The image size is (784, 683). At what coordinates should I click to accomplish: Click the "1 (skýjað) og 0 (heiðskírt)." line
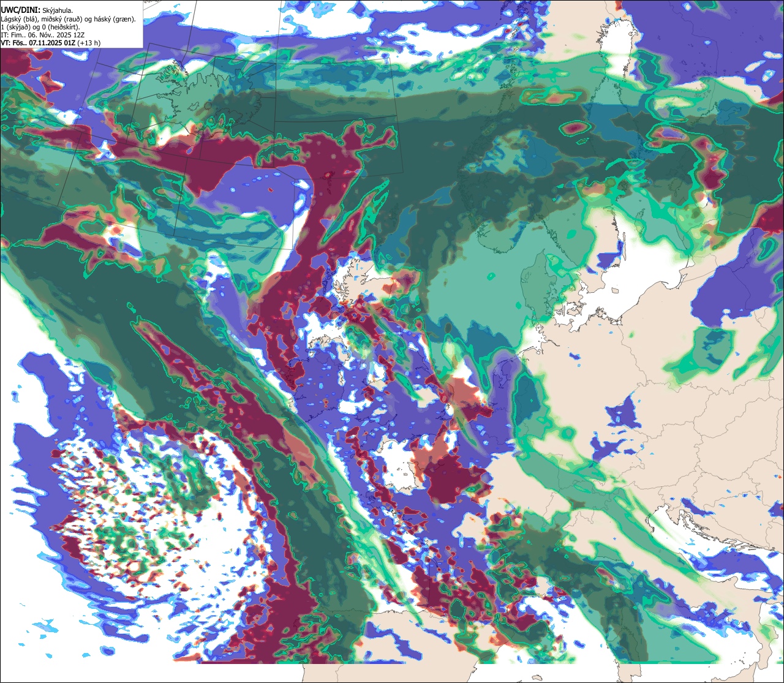[x=40, y=27]
